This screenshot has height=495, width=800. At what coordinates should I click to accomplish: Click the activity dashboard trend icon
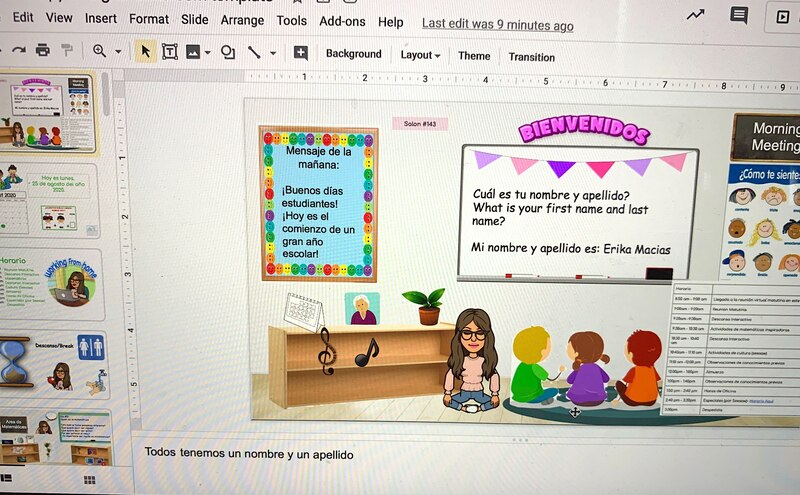[695, 15]
